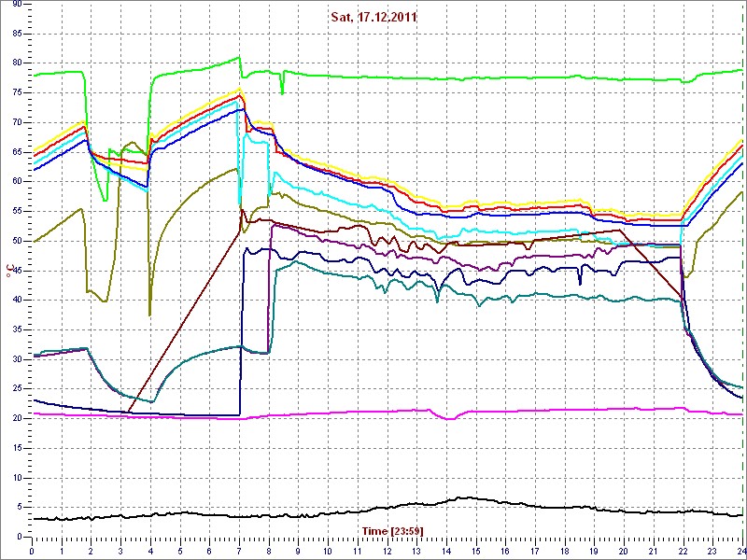Select hour 3 on the horizontal time axis
This screenshot has height=560, width=747.
pos(121,551)
